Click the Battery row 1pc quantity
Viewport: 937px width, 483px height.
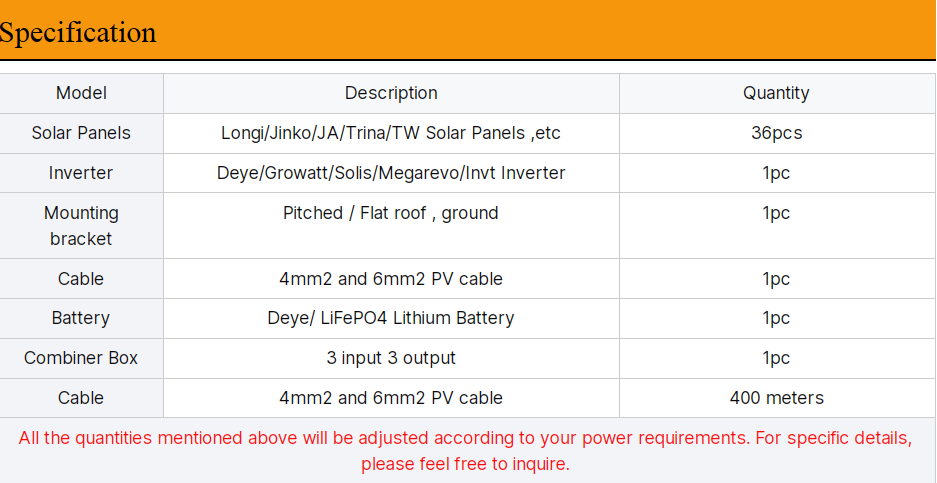776,318
